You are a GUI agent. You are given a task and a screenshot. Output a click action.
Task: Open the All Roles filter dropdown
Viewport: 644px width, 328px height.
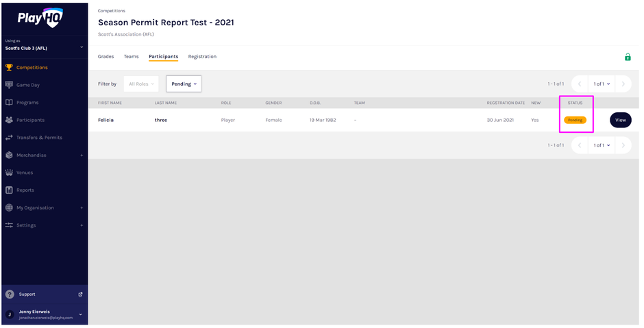(x=141, y=84)
